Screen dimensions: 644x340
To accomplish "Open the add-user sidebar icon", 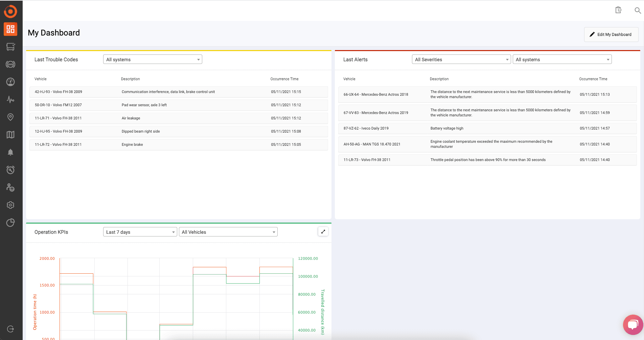I will (x=10, y=187).
